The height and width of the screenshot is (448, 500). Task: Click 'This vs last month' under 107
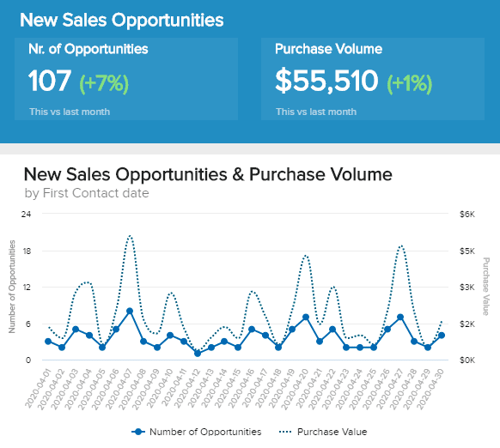pos(70,112)
